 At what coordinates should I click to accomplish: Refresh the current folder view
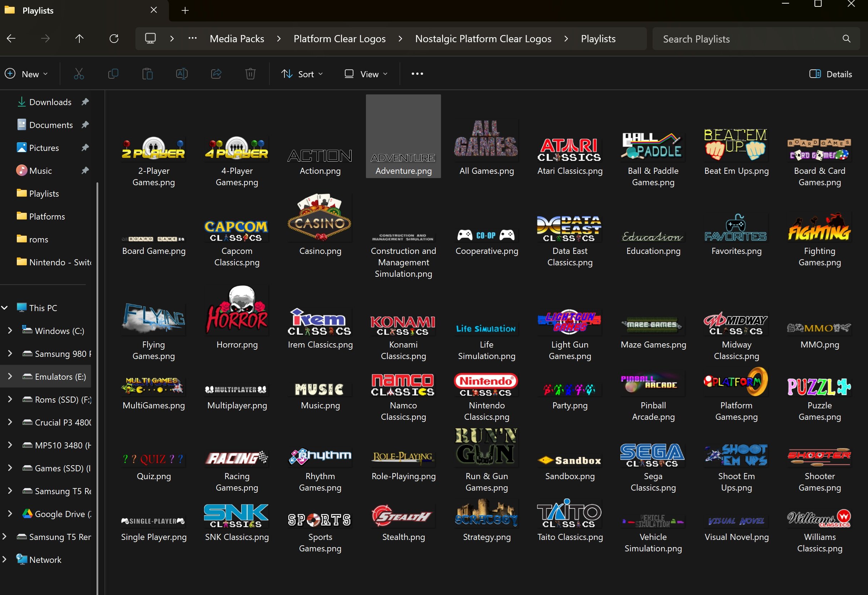(x=114, y=39)
